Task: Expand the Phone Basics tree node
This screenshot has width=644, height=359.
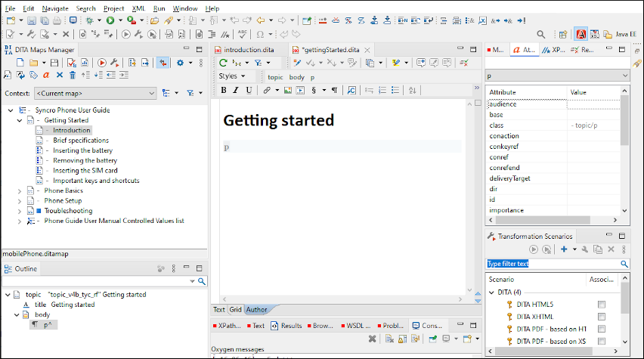Action: (x=20, y=190)
